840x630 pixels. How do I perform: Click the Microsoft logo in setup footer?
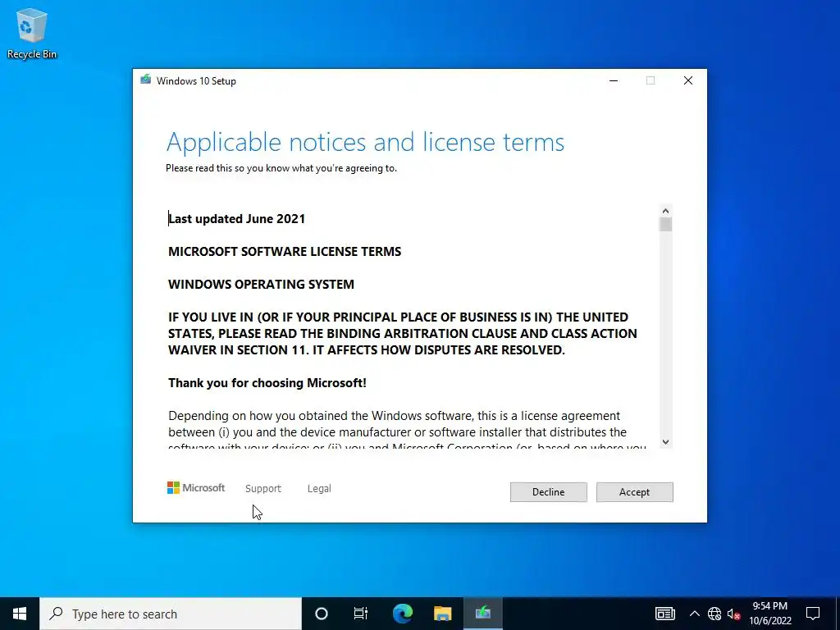pos(196,488)
